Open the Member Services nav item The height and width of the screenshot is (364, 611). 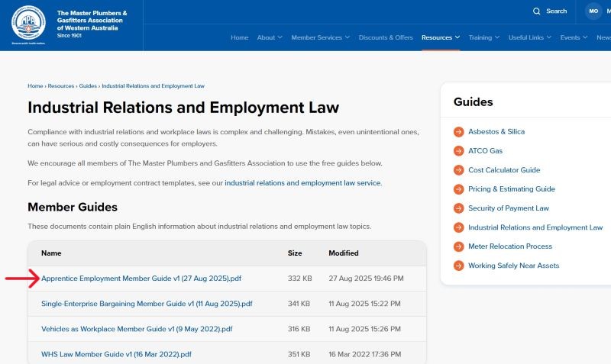point(316,37)
